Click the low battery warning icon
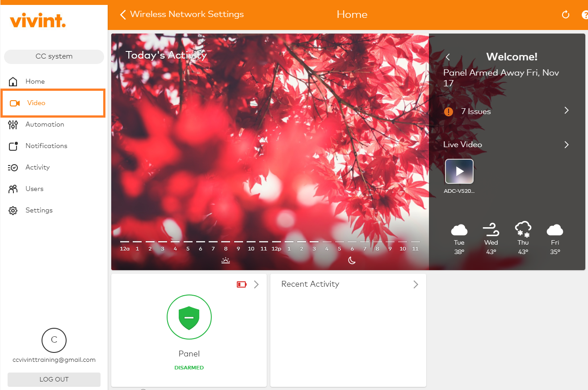Screen dimensions: 588x390 pos(241,284)
